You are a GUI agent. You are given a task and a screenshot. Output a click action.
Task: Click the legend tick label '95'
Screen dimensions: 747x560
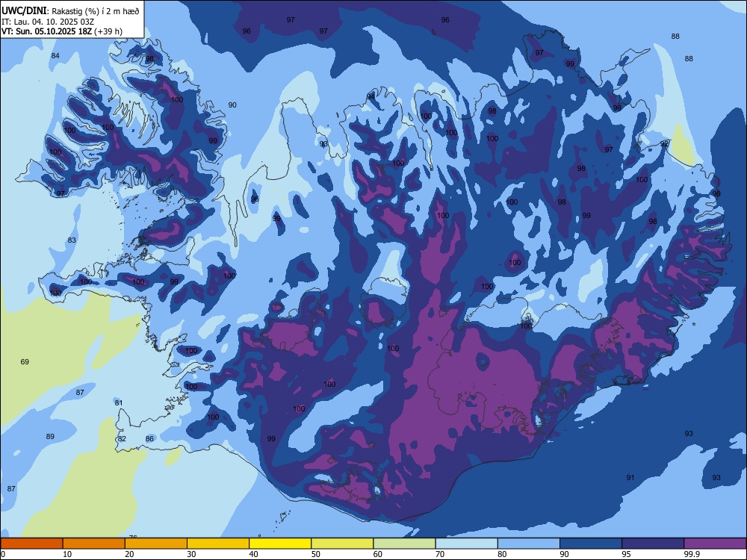pos(627,554)
